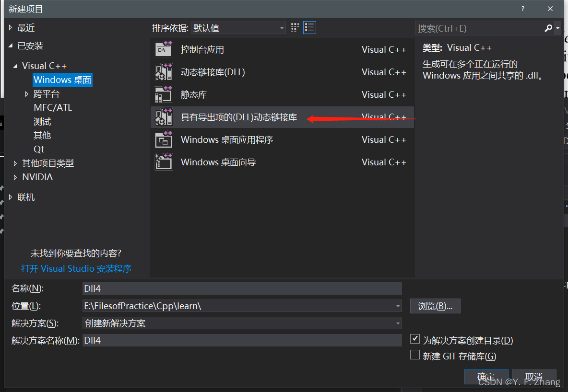The height and width of the screenshot is (392, 568).
Task: Click the 已安装 category label
Action: [x=30, y=46]
